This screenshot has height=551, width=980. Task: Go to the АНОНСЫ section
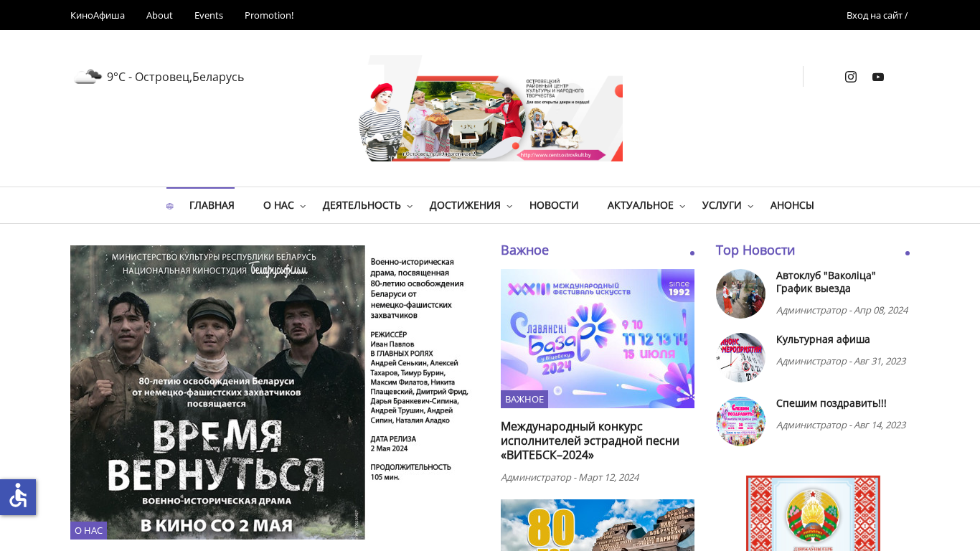[792, 205]
